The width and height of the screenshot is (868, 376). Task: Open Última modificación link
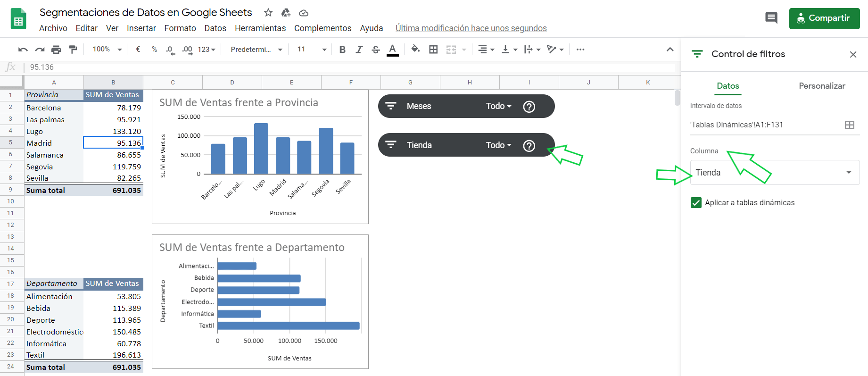point(471,28)
